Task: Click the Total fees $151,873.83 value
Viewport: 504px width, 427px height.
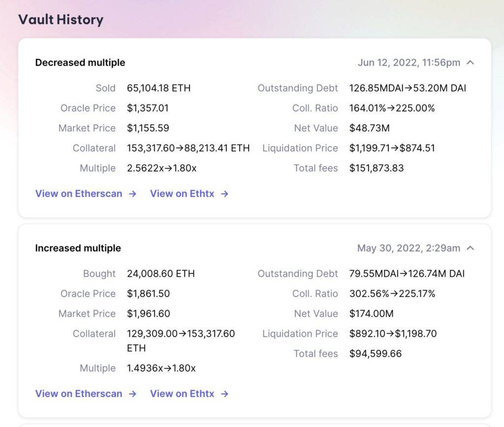Action: coord(377,168)
